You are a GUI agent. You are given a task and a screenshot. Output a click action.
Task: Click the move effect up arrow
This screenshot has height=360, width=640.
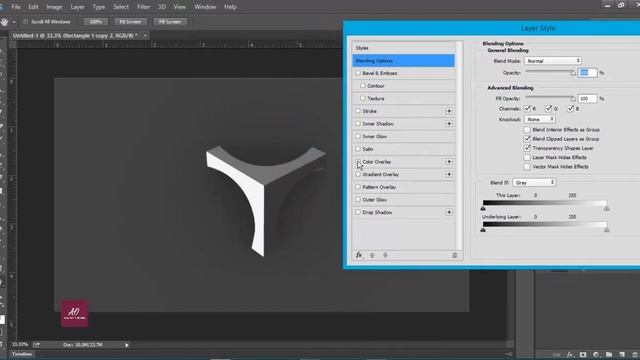[x=372, y=255]
